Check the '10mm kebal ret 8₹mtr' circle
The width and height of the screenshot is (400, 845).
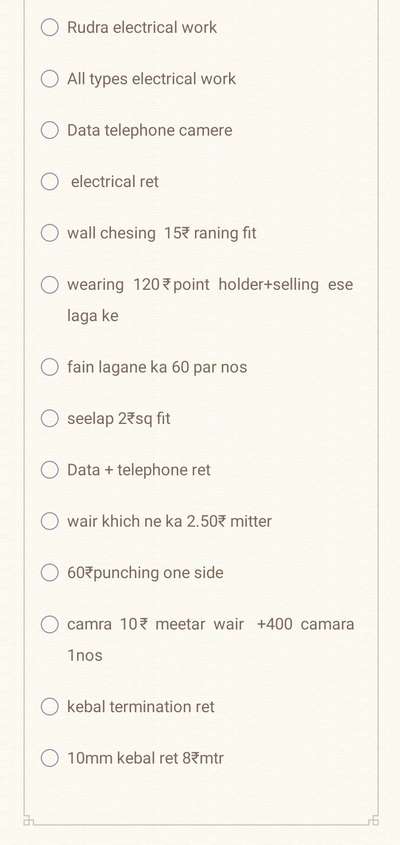(x=50, y=758)
